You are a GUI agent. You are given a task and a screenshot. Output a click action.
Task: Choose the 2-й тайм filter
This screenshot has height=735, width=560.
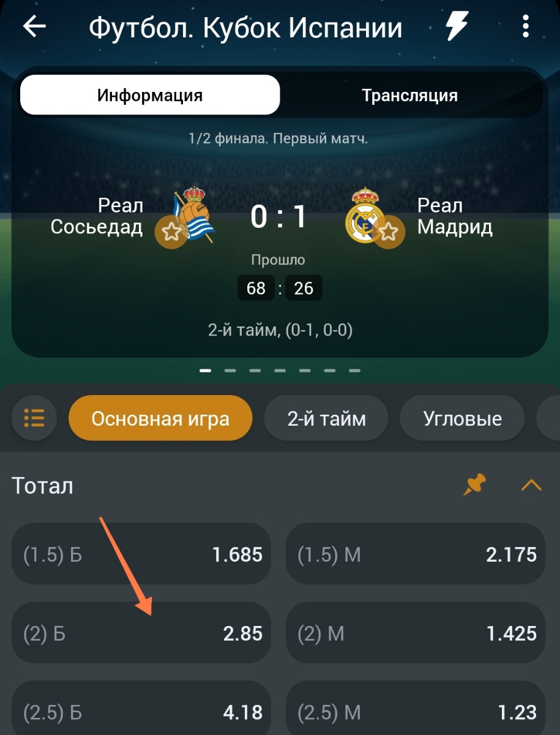point(326,419)
